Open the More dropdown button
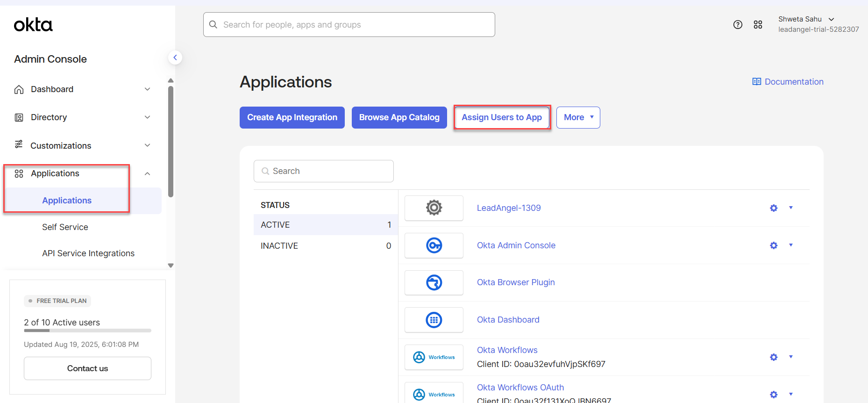Viewport: 868px width, 403px height. tap(578, 117)
